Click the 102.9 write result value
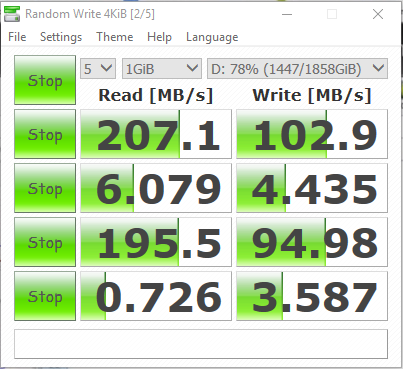Screen dimensions: 403x369 coord(312,134)
